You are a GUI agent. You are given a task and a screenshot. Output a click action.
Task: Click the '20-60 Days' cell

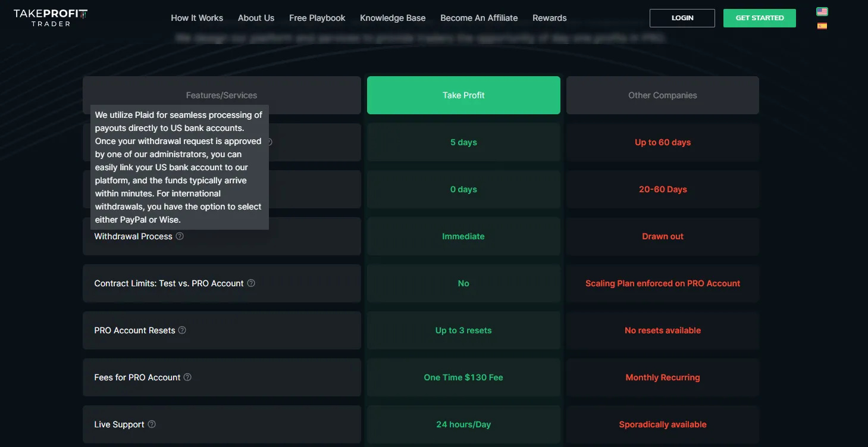coord(663,189)
